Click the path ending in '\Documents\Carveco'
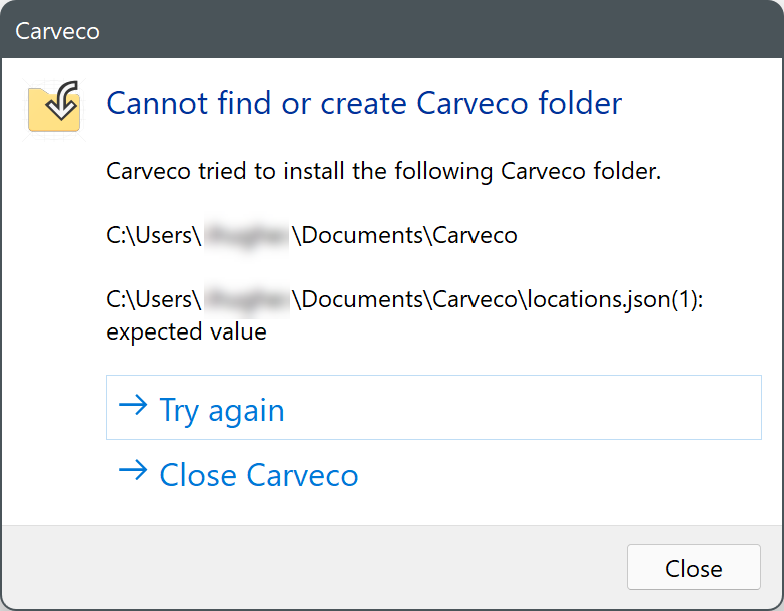The image size is (784, 611). coord(312,235)
